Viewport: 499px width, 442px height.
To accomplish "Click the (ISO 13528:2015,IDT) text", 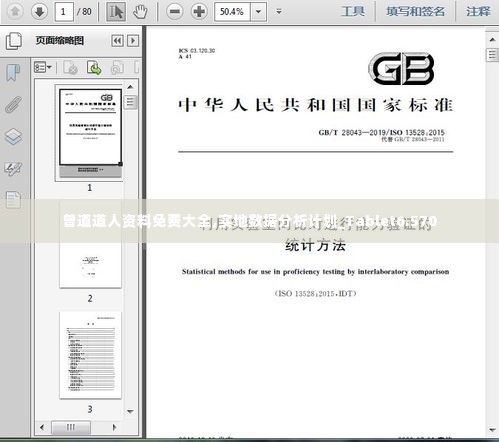I will (x=315, y=294).
